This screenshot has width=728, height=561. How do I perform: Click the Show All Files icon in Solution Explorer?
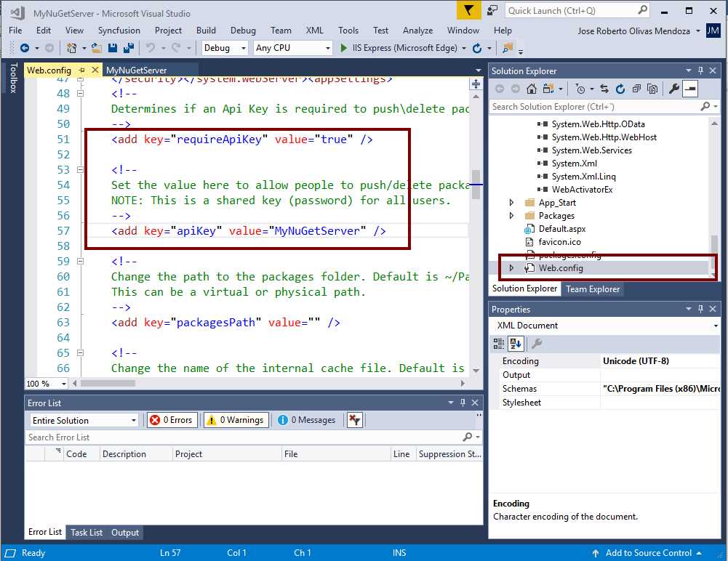[652, 89]
